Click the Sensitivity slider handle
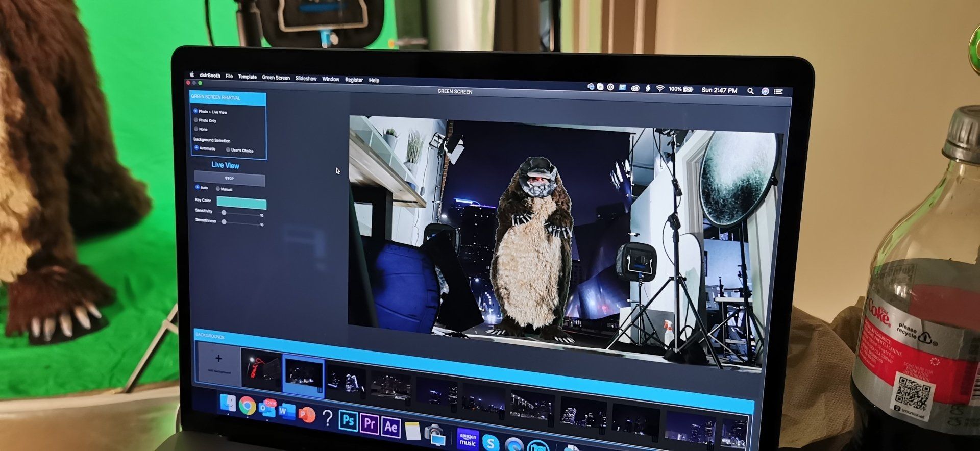This screenshot has width=980, height=451. (x=224, y=212)
